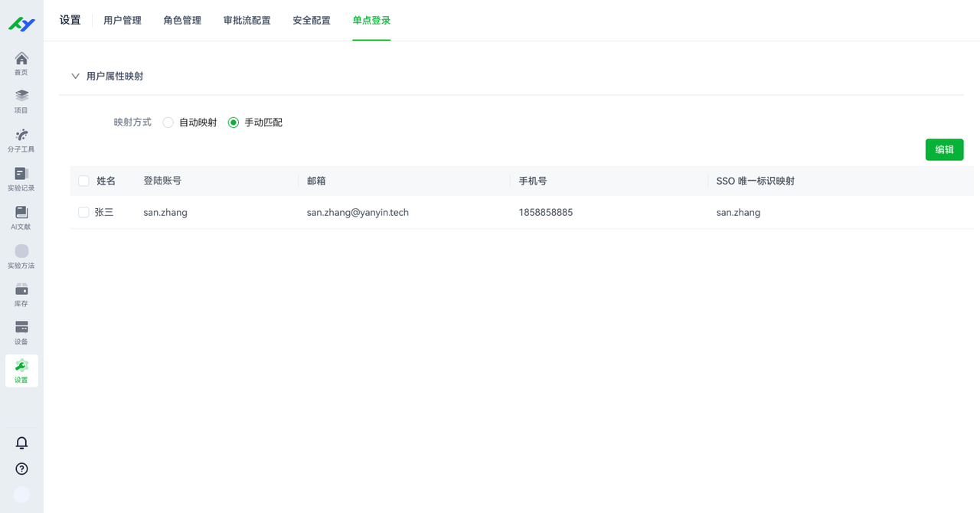Select the 自动映射 mapping option
The image size is (980, 513).
pos(168,122)
